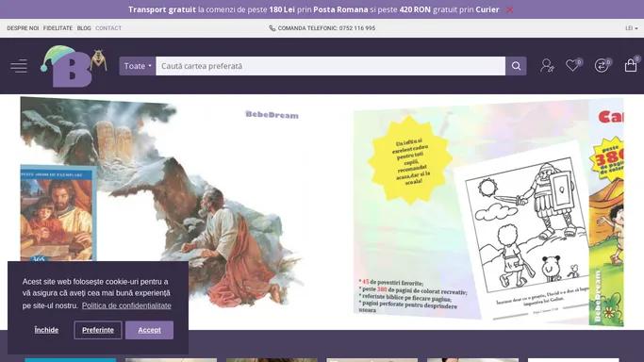The height and width of the screenshot is (362, 644).
Task: Click the 365 stories book cover
Action: coord(58,213)
